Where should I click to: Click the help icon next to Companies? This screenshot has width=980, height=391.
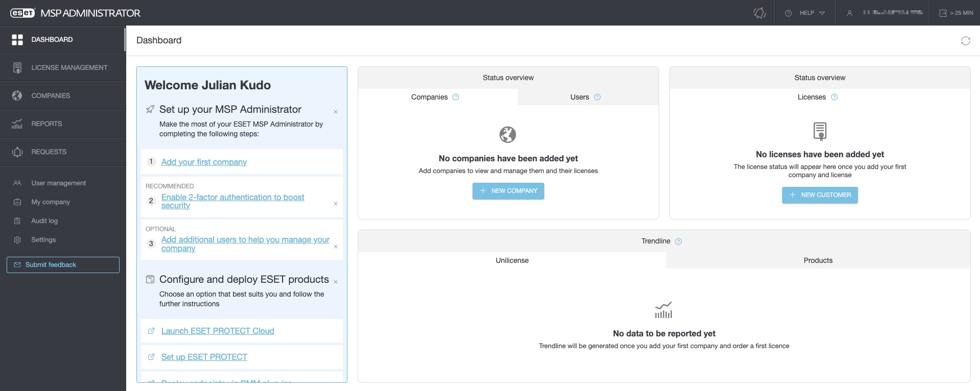pyautogui.click(x=456, y=97)
